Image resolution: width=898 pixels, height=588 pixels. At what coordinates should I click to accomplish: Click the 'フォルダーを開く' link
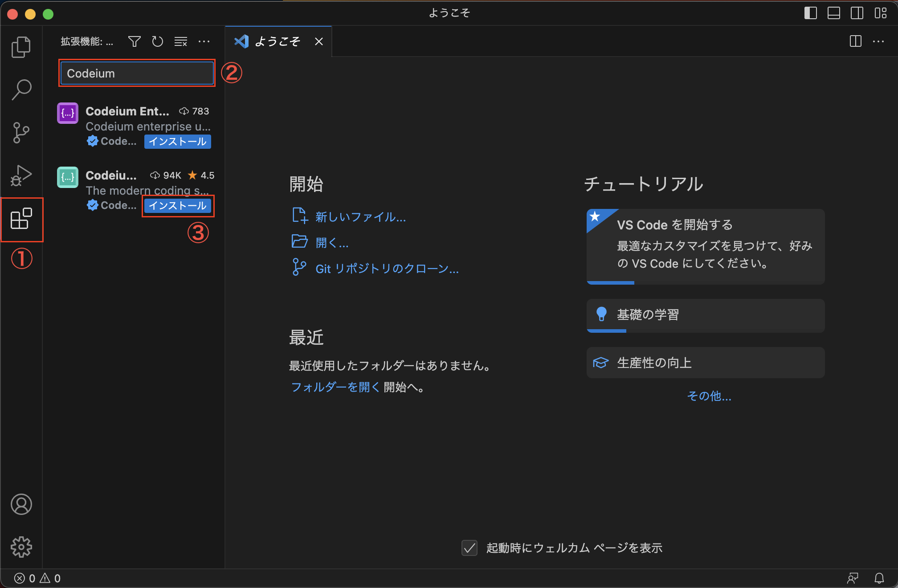[x=335, y=387]
